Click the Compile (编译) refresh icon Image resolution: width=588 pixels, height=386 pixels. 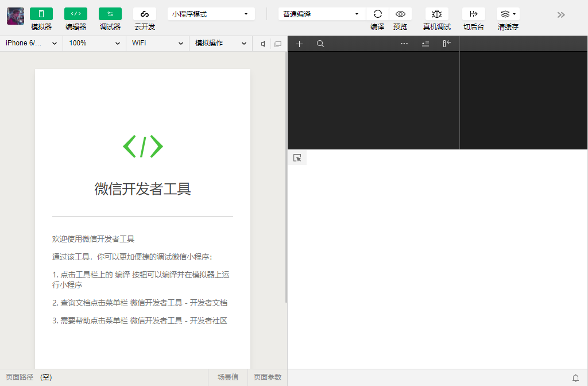[x=378, y=14]
